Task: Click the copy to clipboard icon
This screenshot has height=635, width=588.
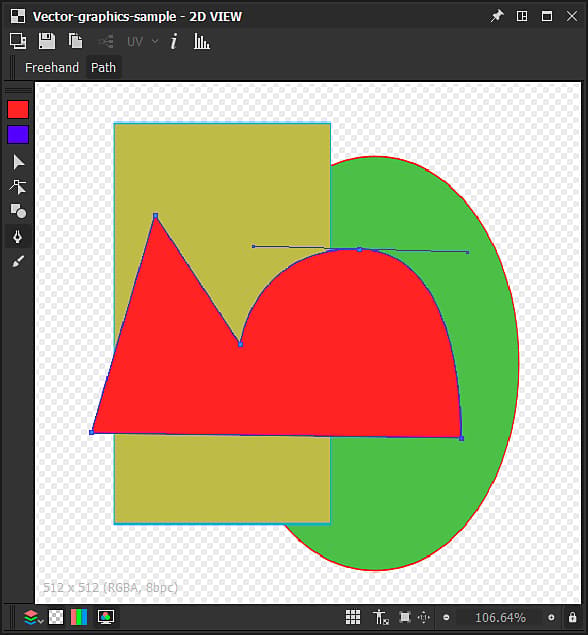Action: pyautogui.click(x=75, y=41)
